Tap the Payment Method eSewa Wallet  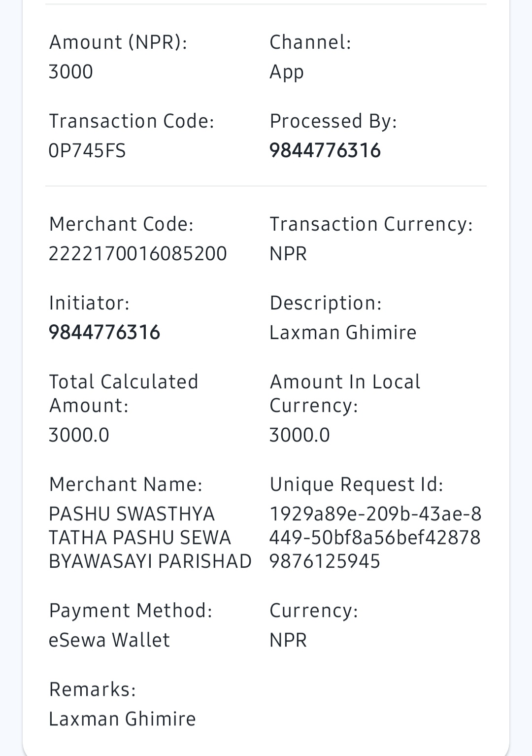(109, 640)
